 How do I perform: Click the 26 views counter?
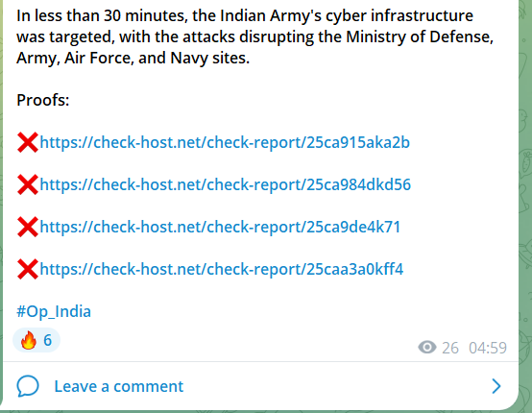click(450, 349)
